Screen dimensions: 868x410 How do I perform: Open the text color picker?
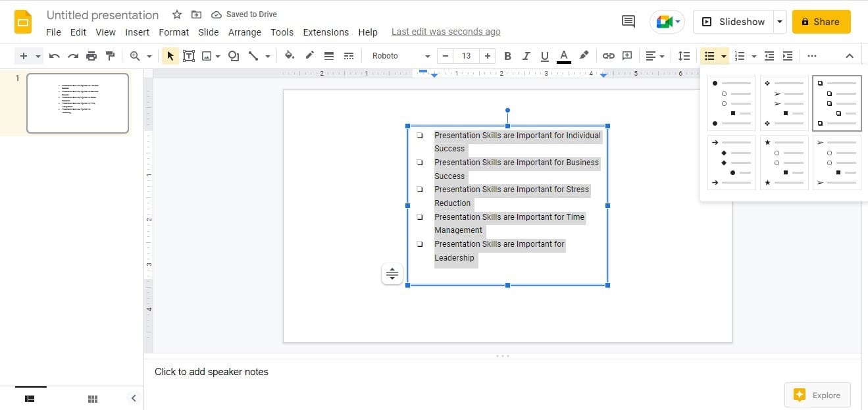pyautogui.click(x=563, y=56)
